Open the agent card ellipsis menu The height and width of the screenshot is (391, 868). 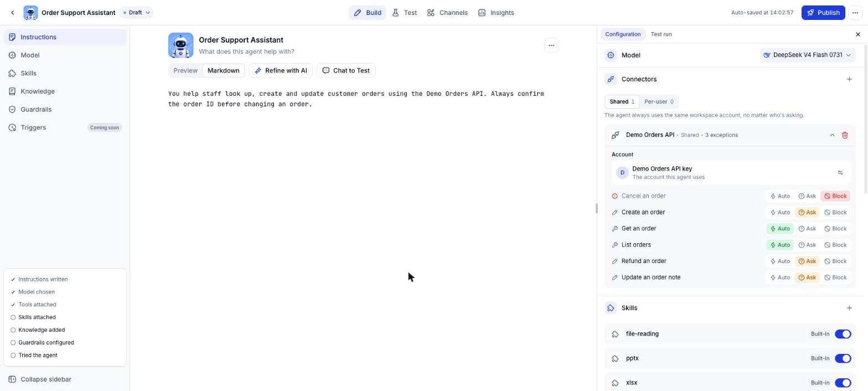pos(551,45)
